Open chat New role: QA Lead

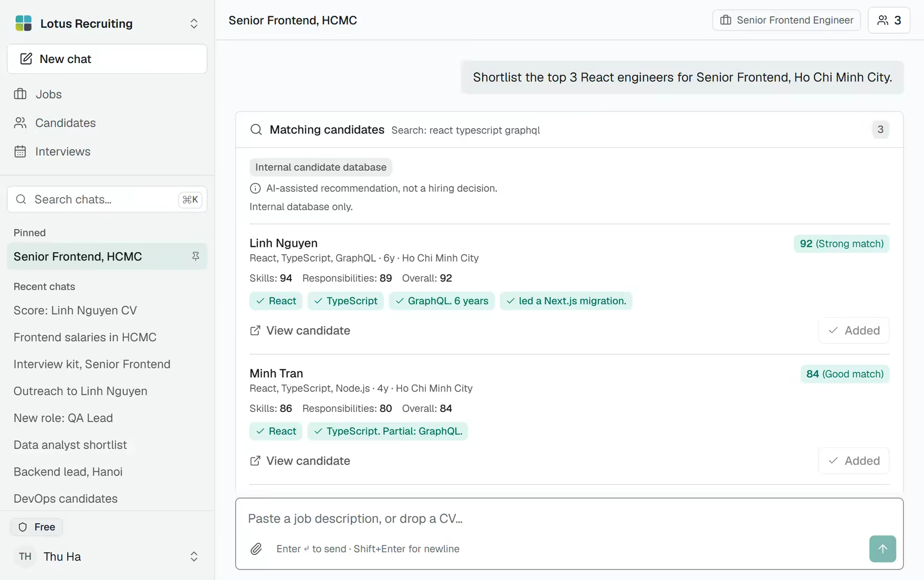[107, 418]
